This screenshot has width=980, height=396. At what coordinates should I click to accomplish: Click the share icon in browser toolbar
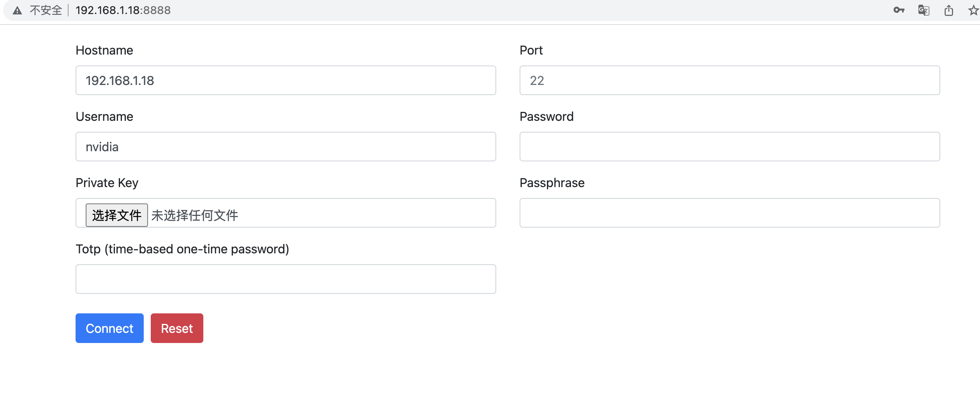pos(949,11)
